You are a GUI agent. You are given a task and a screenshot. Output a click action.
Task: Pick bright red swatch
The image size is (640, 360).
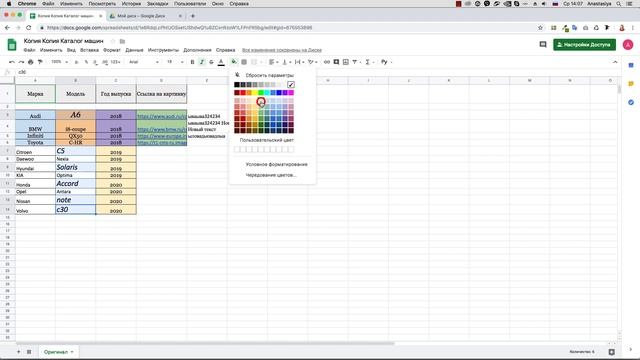pyautogui.click(x=243, y=93)
